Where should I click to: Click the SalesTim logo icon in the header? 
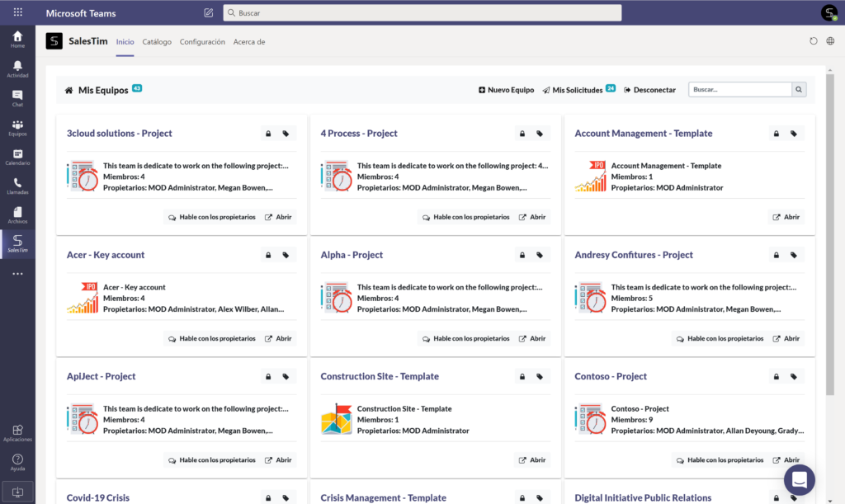click(54, 41)
